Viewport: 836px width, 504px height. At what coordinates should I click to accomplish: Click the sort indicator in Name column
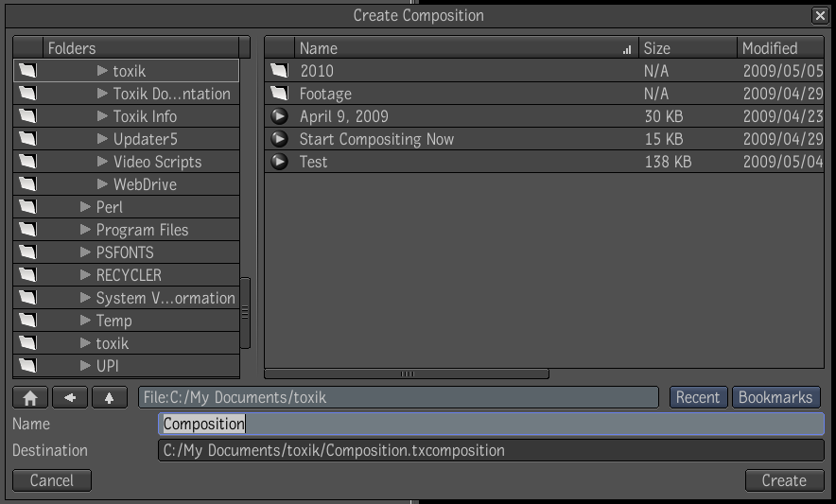click(627, 49)
